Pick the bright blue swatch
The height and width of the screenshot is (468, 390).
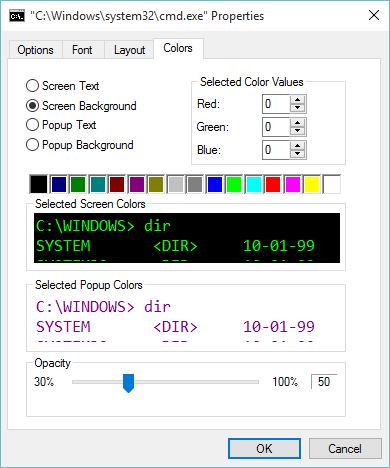215,184
